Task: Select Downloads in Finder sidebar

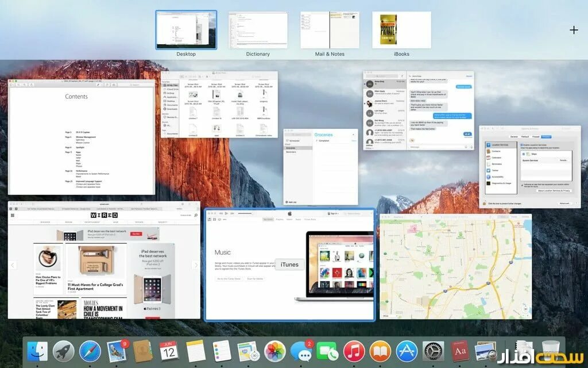Action: click(x=171, y=109)
